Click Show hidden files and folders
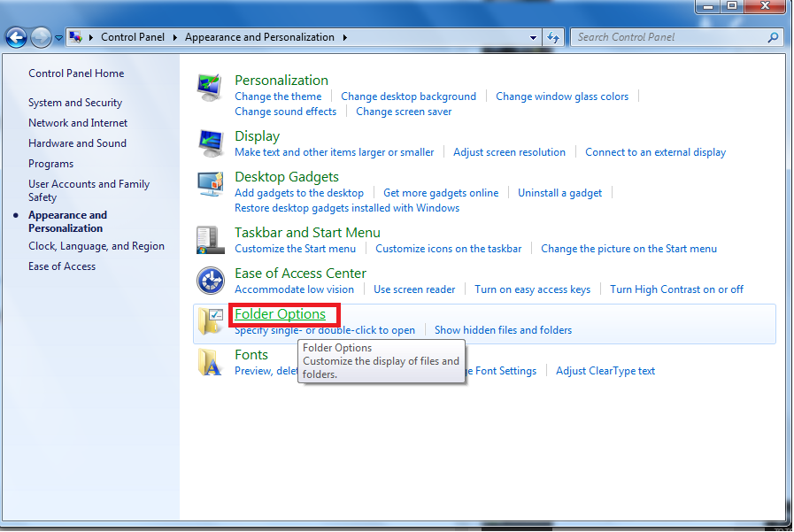794x532 pixels. [x=503, y=330]
